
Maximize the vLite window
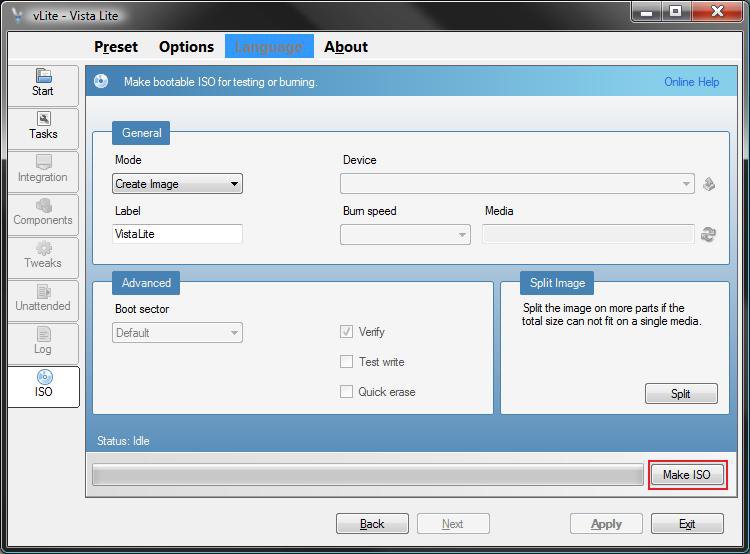point(675,11)
